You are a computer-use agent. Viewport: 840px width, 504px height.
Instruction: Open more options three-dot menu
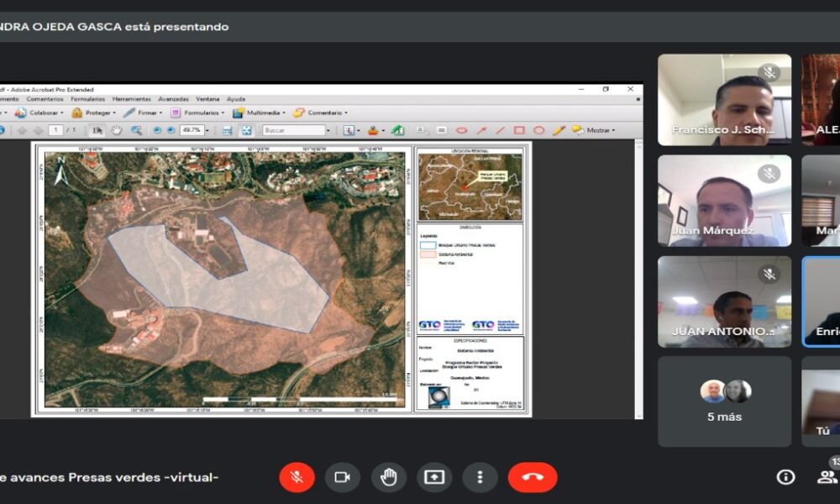click(x=480, y=477)
